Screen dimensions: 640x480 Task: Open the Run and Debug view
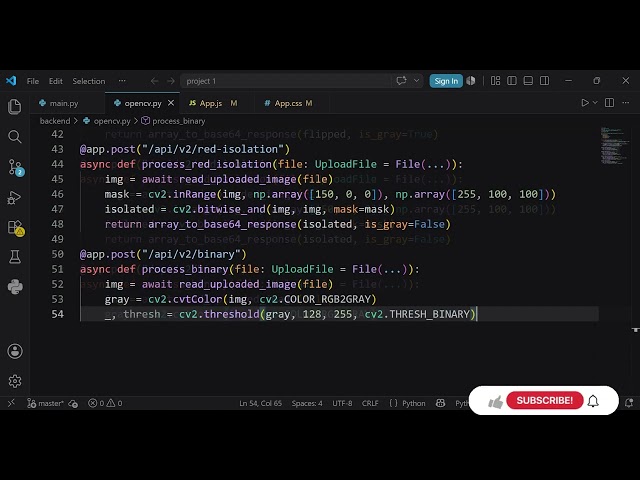click(x=15, y=198)
